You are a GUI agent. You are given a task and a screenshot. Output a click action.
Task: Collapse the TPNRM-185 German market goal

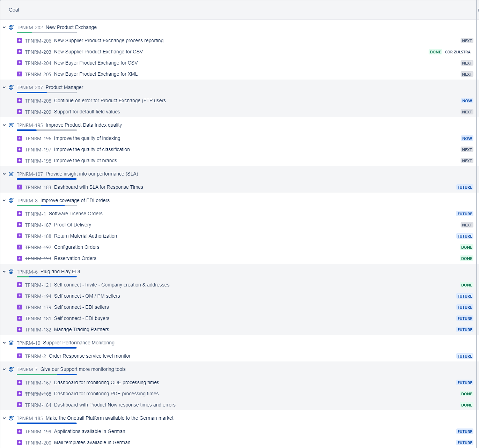pyautogui.click(x=4, y=418)
